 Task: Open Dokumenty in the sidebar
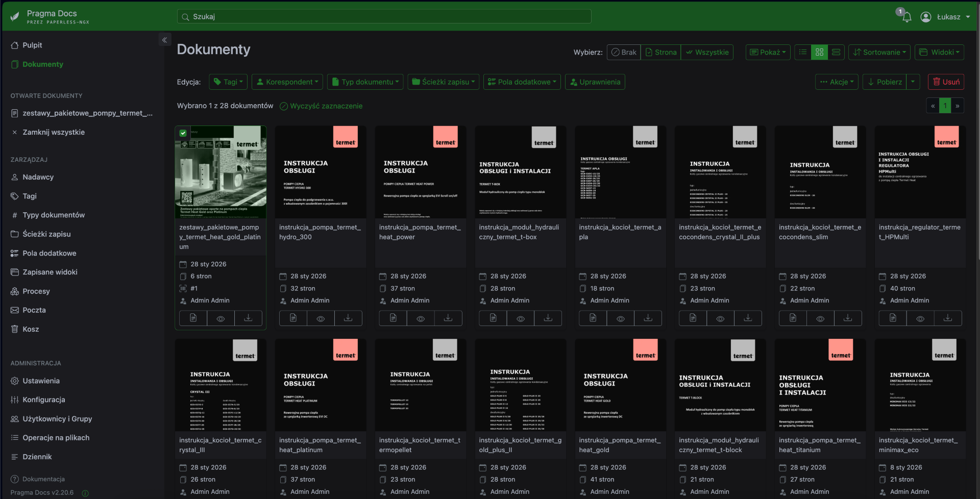coord(43,64)
